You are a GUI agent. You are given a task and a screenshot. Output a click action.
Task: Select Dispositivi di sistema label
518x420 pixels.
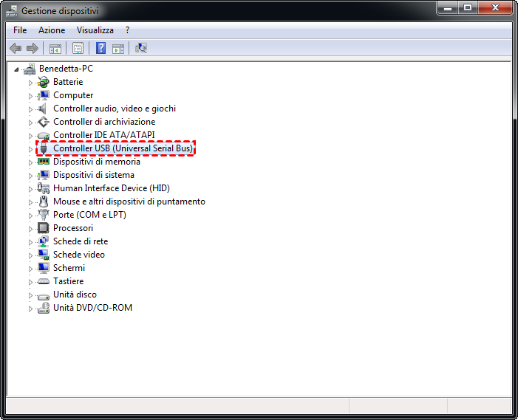coord(94,175)
